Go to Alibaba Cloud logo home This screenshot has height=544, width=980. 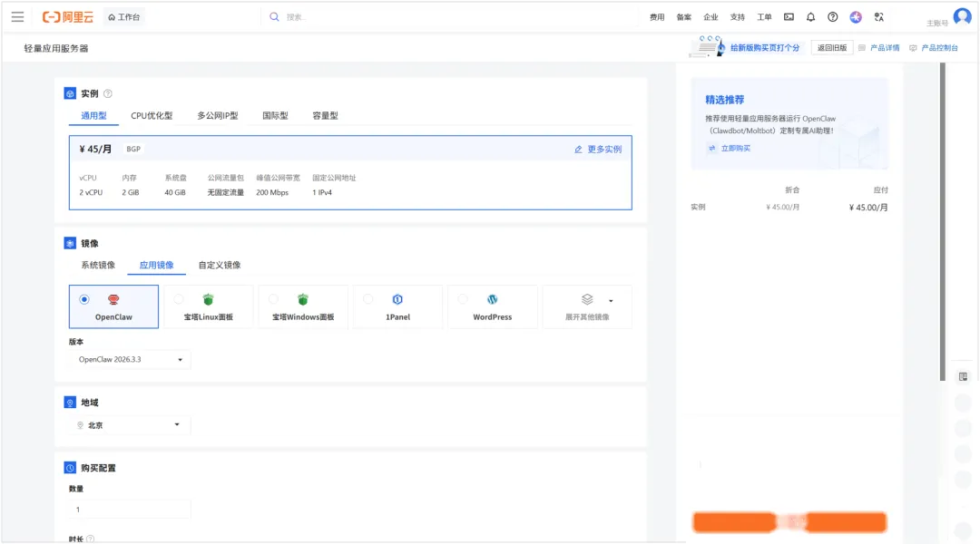click(x=67, y=17)
